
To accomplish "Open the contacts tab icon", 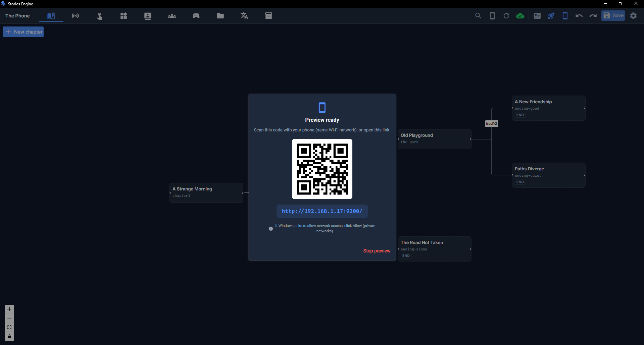I will click(148, 16).
